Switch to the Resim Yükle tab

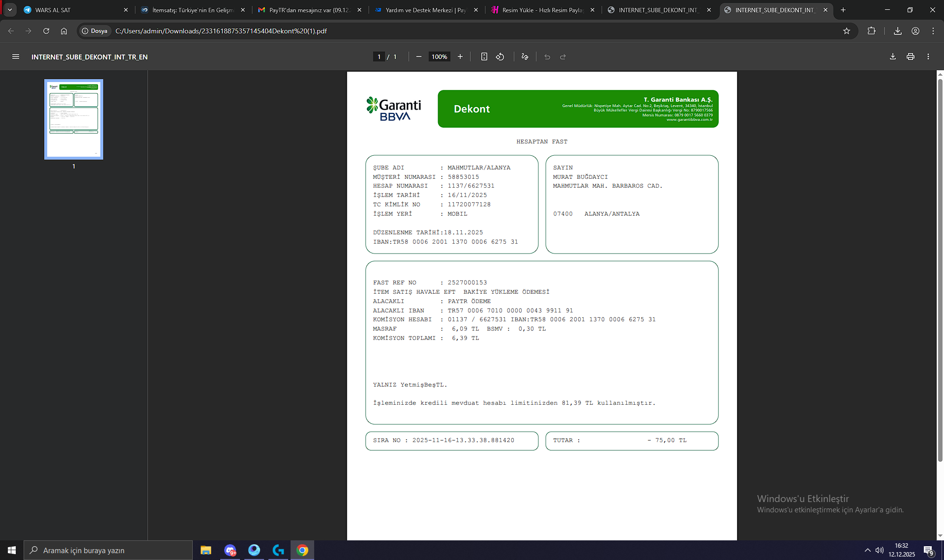click(543, 10)
